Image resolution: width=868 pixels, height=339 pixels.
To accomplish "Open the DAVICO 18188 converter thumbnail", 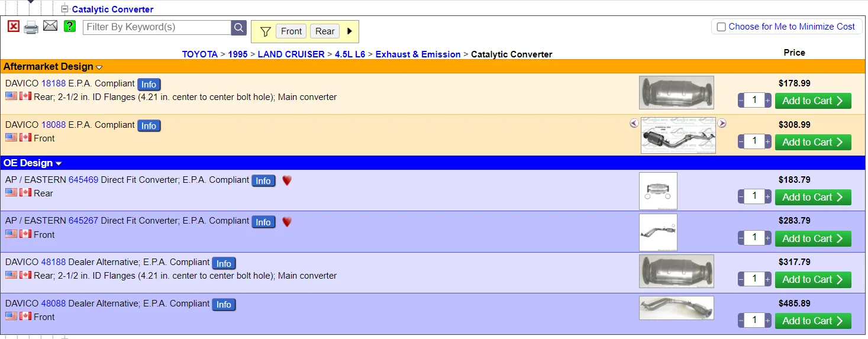I will point(676,92).
